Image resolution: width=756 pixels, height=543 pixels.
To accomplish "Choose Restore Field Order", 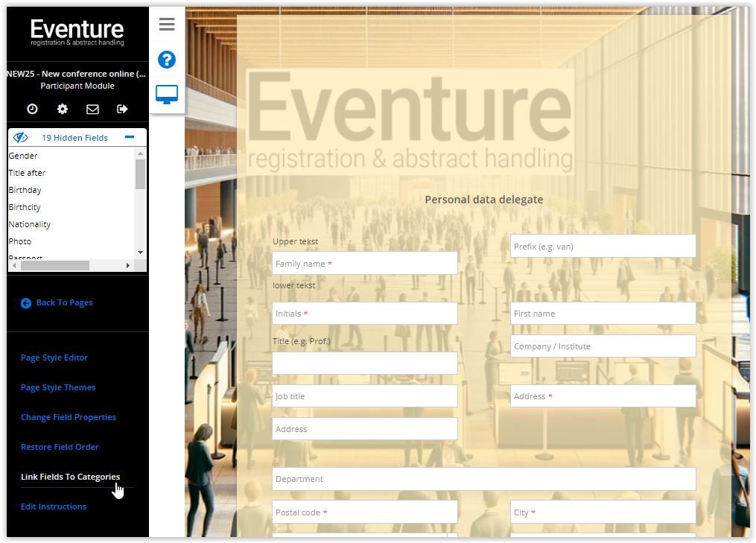I will [x=60, y=447].
